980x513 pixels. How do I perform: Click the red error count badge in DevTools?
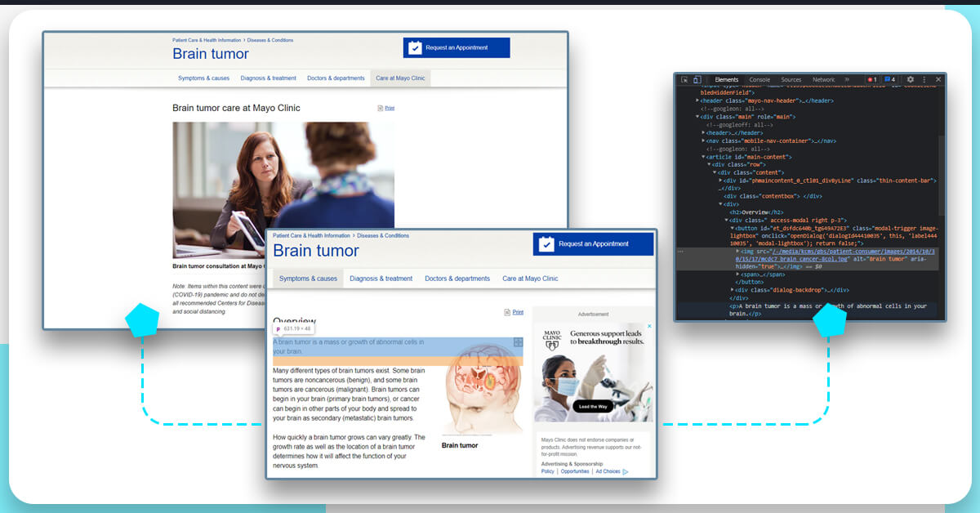click(x=872, y=79)
